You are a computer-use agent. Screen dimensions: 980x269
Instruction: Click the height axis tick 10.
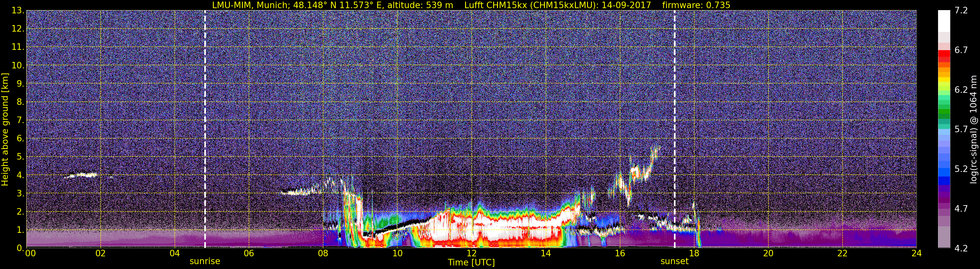17,65
